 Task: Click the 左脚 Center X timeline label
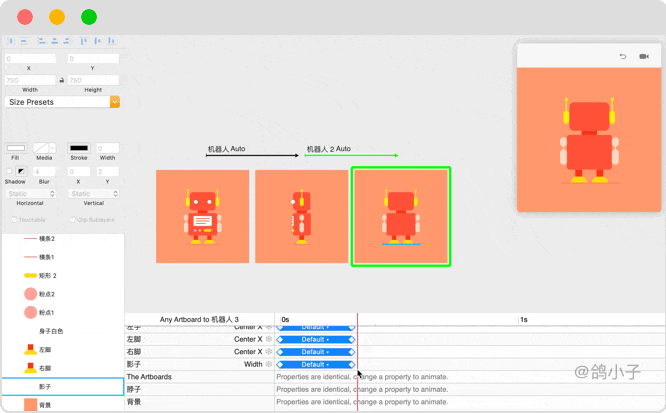[248, 339]
